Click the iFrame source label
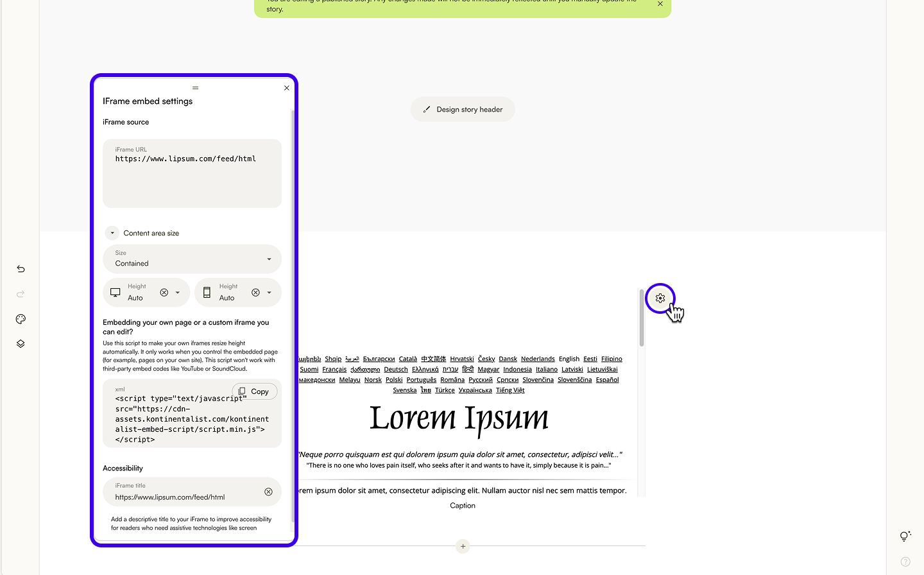The image size is (924, 575). click(126, 122)
